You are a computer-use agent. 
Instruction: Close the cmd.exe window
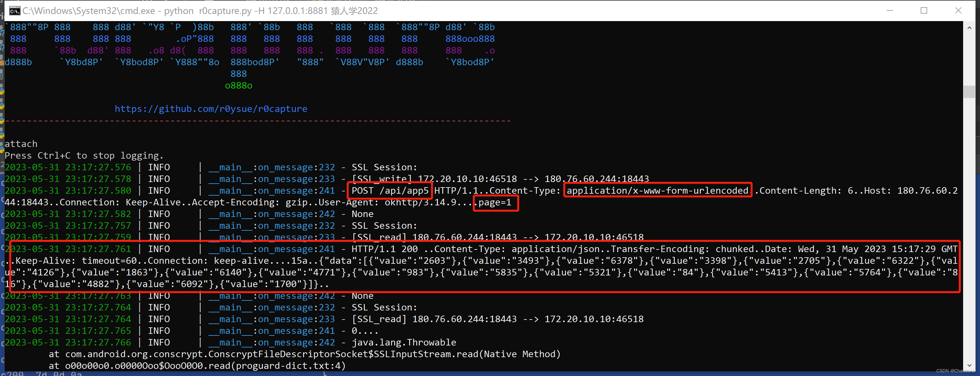point(958,11)
